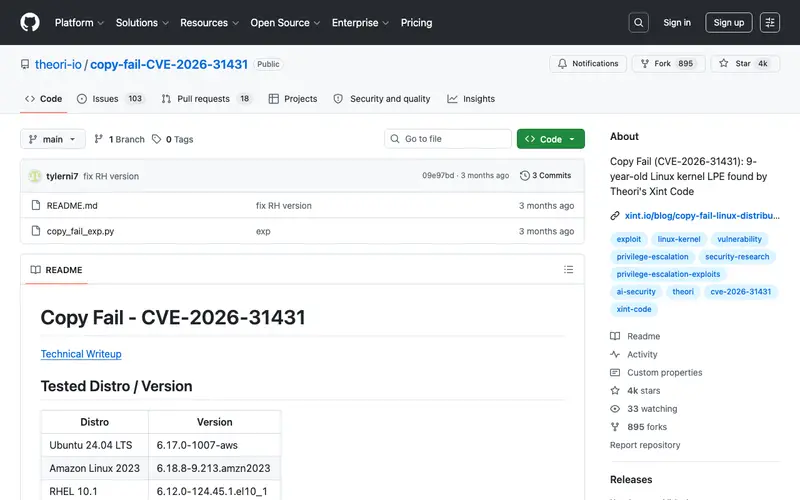This screenshot has height=500, width=800.
Task: Click the search magnifier icon button
Action: (x=638, y=22)
